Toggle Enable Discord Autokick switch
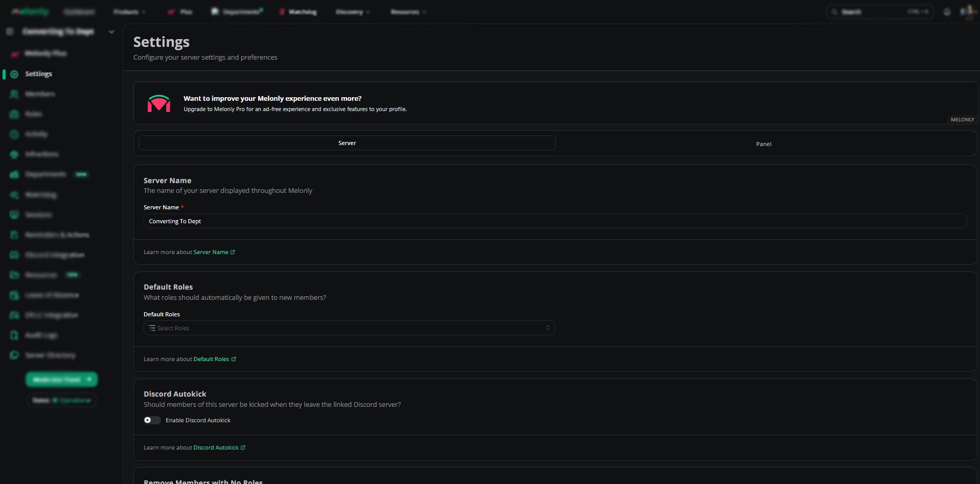The width and height of the screenshot is (980, 484). pos(152,420)
